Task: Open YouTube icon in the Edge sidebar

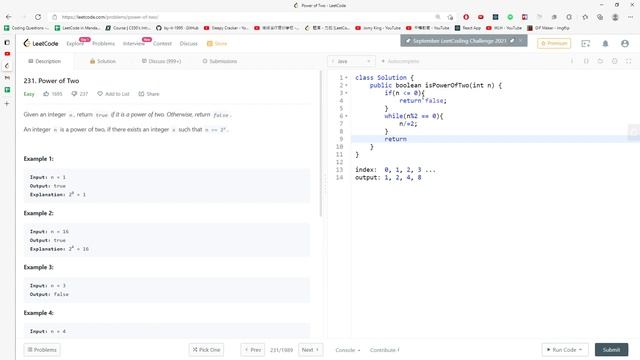Action: coord(7,54)
